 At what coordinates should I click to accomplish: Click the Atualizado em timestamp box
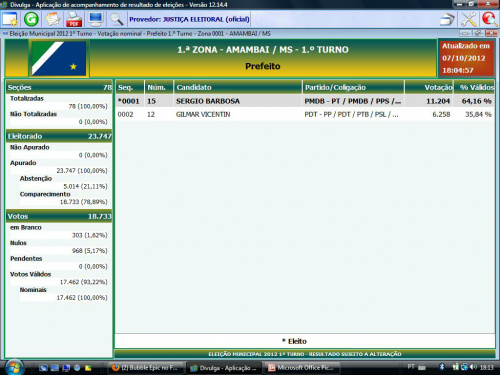tap(466, 58)
